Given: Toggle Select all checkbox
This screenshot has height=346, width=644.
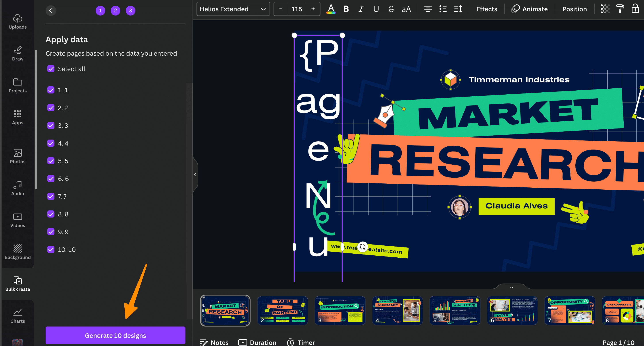Looking at the screenshot, I should tap(51, 69).
